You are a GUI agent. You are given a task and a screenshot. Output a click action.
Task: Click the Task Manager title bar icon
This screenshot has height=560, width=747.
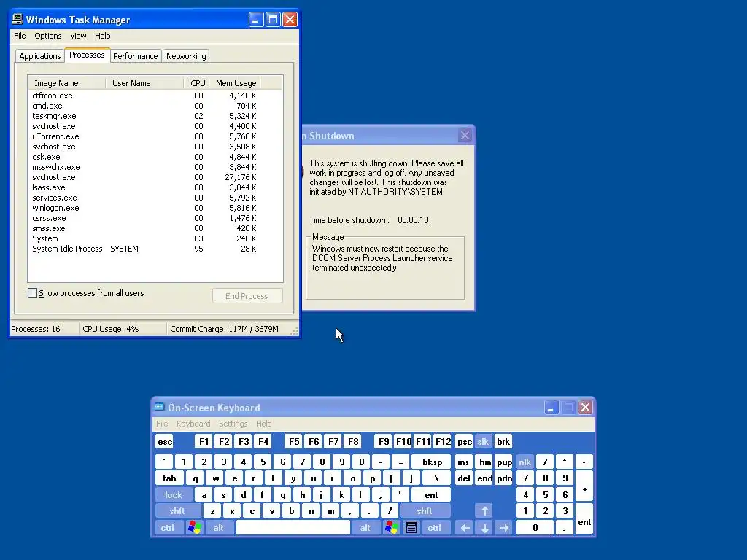click(x=18, y=19)
